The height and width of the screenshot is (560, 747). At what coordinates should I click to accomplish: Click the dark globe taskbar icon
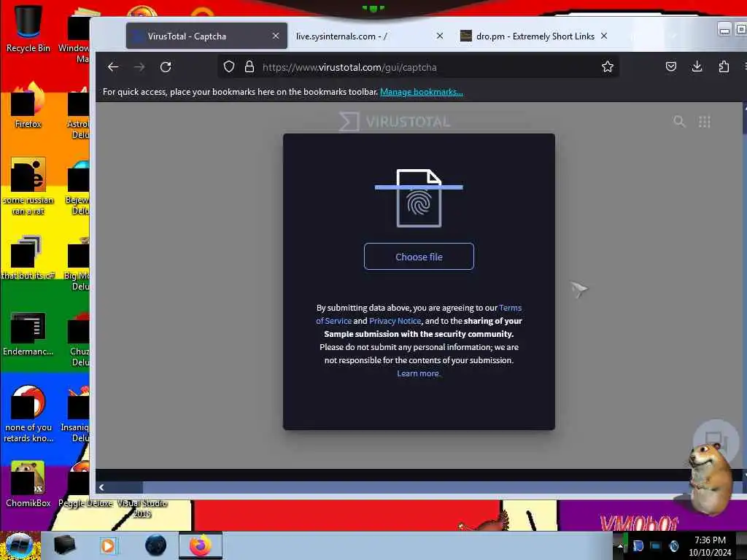click(x=155, y=545)
